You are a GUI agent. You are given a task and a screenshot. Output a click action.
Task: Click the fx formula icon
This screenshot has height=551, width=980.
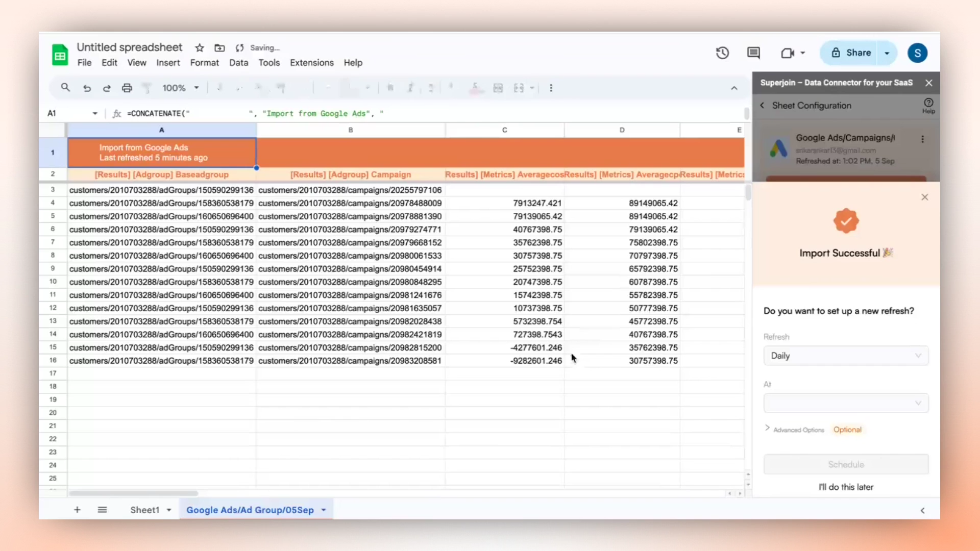pyautogui.click(x=117, y=113)
